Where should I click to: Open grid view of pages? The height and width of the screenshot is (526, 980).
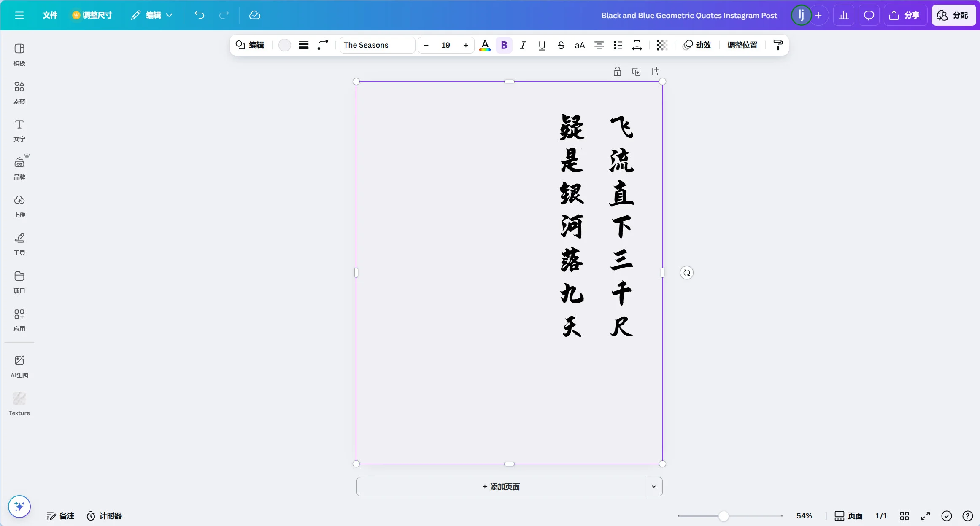(x=904, y=516)
